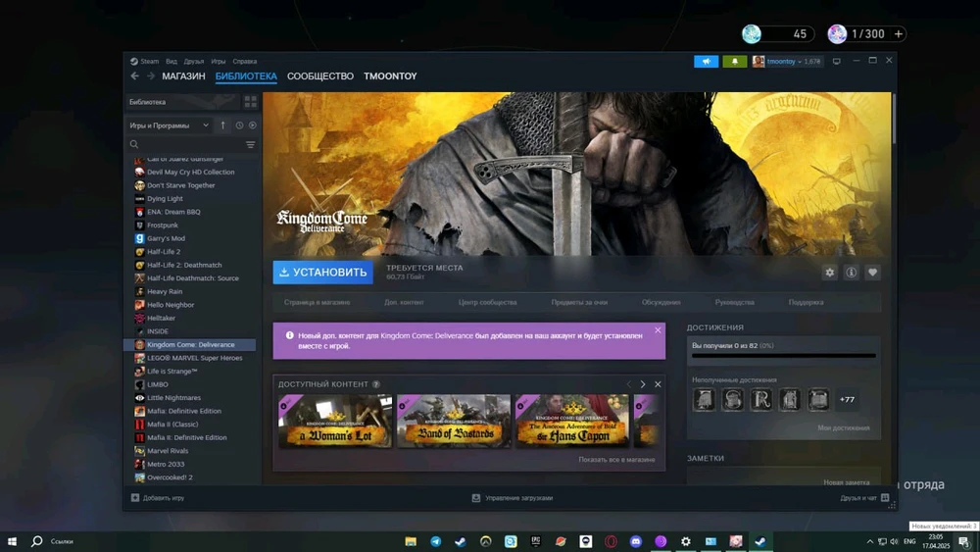Open Мои достижения link

tap(843, 428)
